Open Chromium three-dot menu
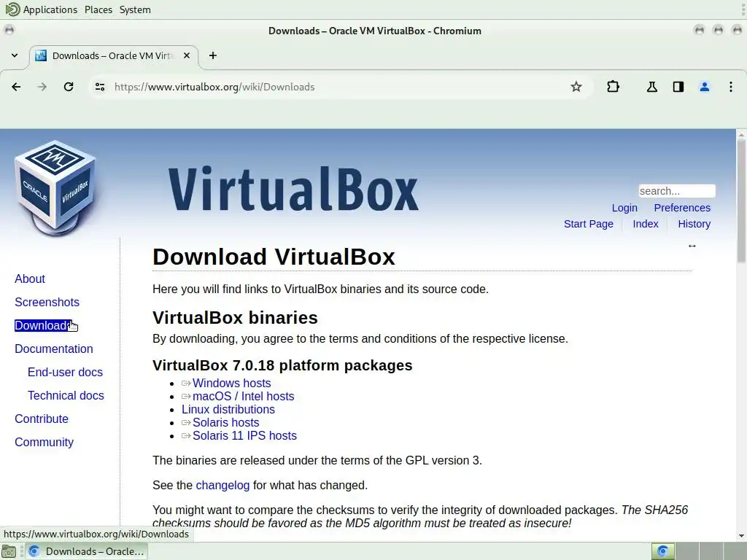The height and width of the screenshot is (560, 747). point(731,87)
